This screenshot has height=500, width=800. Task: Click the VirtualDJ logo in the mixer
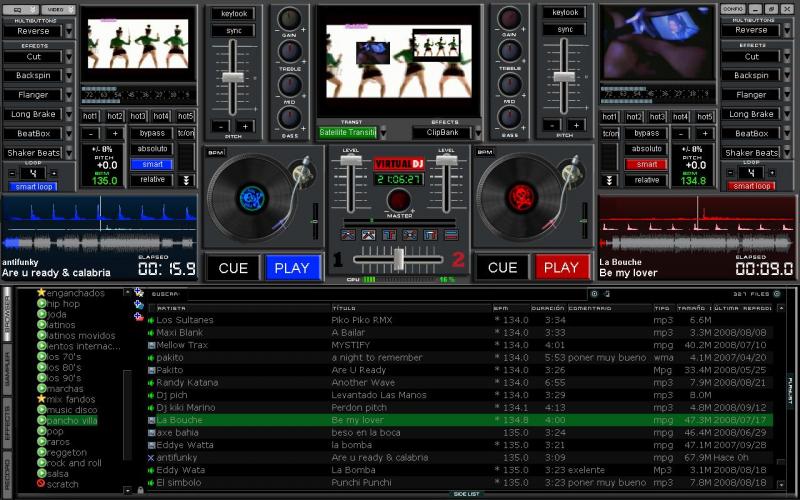399,164
